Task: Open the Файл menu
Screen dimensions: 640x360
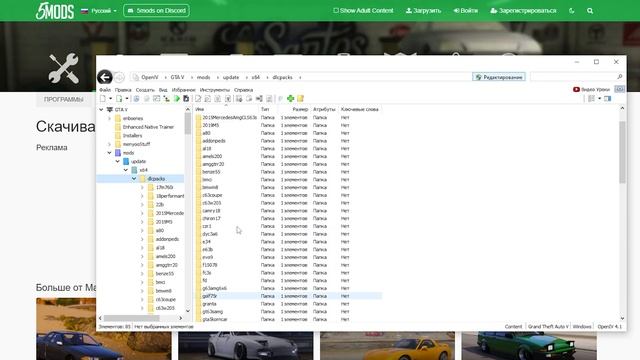Action: tap(105, 90)
